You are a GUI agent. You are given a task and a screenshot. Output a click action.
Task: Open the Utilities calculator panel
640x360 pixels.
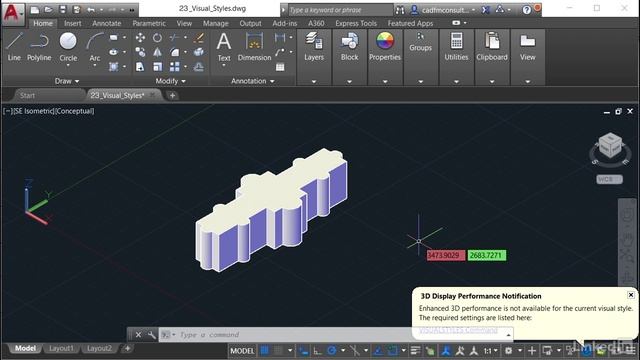[456, 47]
